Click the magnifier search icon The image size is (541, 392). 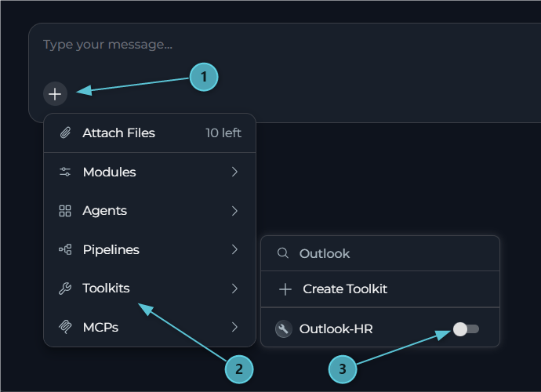[283, 253]
